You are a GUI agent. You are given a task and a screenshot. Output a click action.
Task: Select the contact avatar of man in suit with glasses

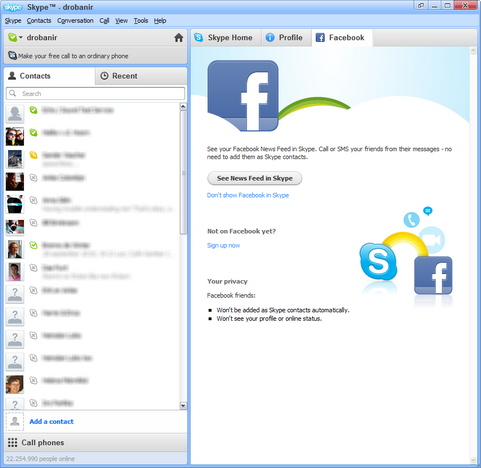(x=15, y=249)
